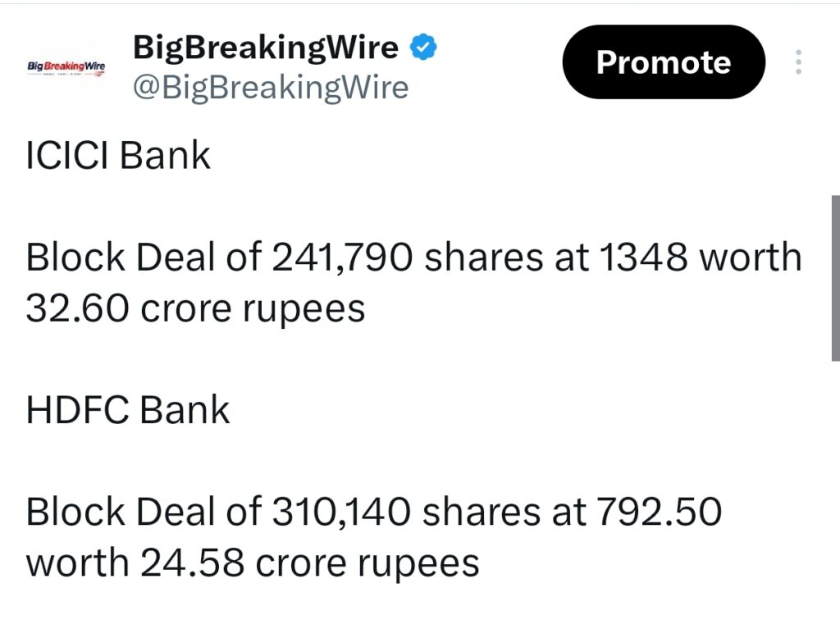Open the BigBreakingWire display name
Screen dimensions: 840x620
264,46
